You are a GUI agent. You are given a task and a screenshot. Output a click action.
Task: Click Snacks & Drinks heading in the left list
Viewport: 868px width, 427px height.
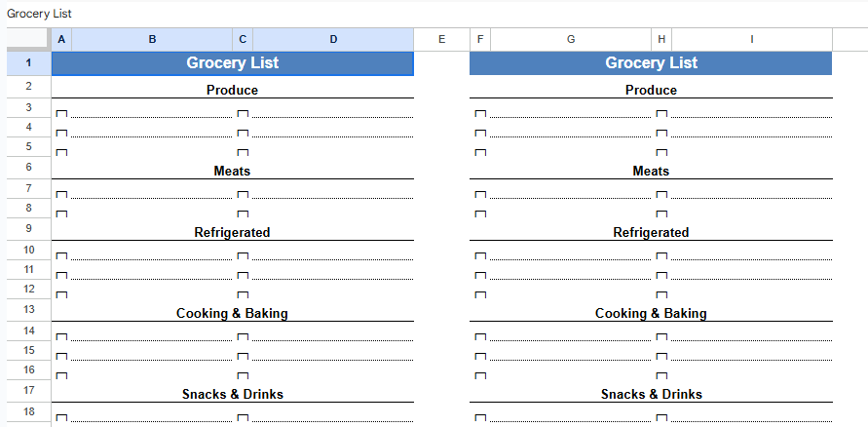(232, 395)
